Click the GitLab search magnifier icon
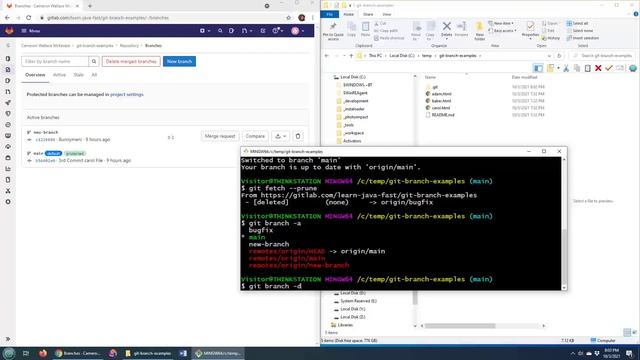The height and width of the screenshot is (360, 640). pyautogui.click(x=220, y=31)
